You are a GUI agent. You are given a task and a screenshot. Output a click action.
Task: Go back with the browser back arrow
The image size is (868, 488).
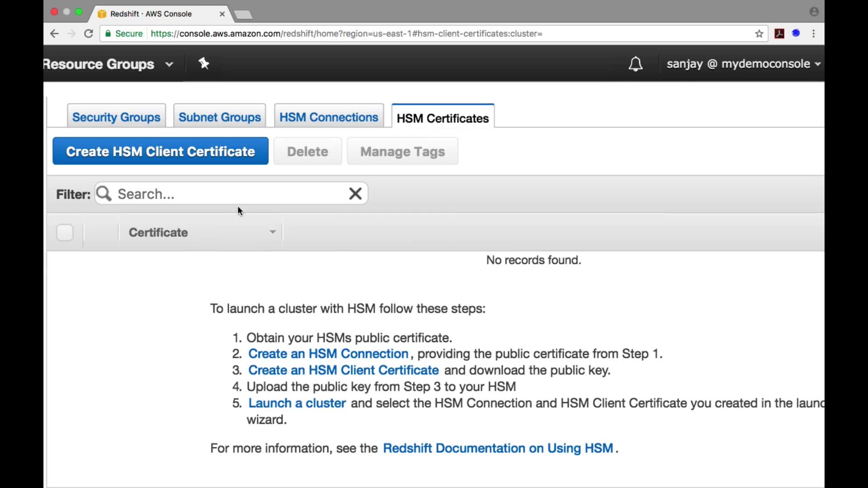[54, 34]
